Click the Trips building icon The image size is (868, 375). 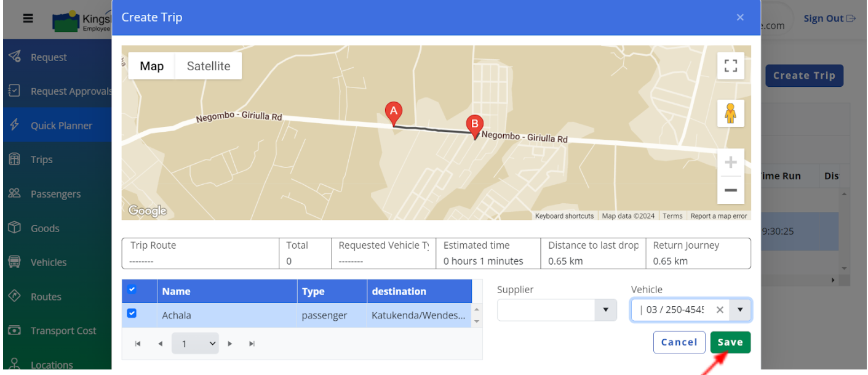[15, 159]
